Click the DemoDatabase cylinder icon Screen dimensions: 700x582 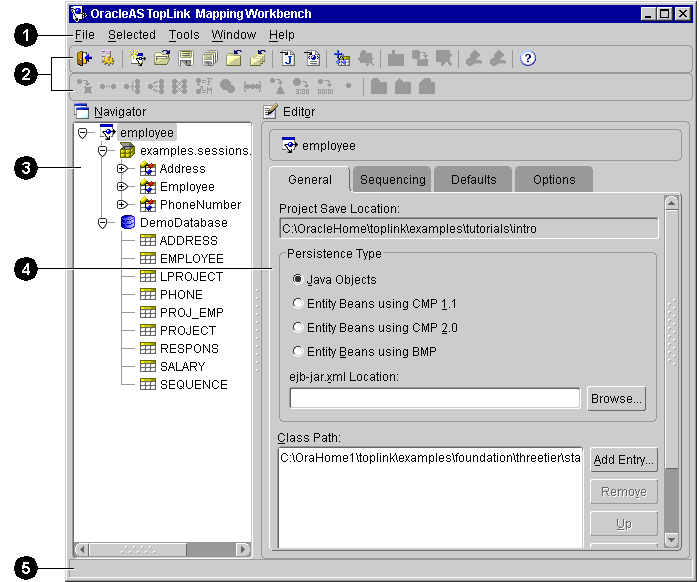[128, 222]
